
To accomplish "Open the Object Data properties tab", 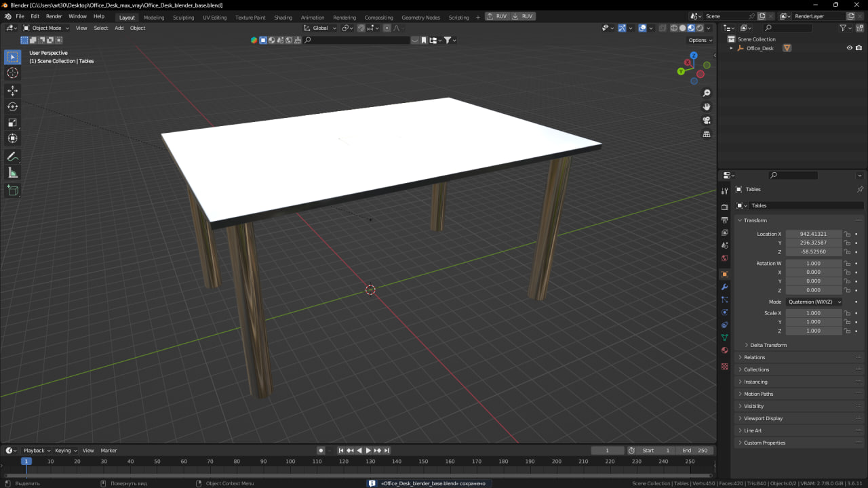I will pos(725,338).
